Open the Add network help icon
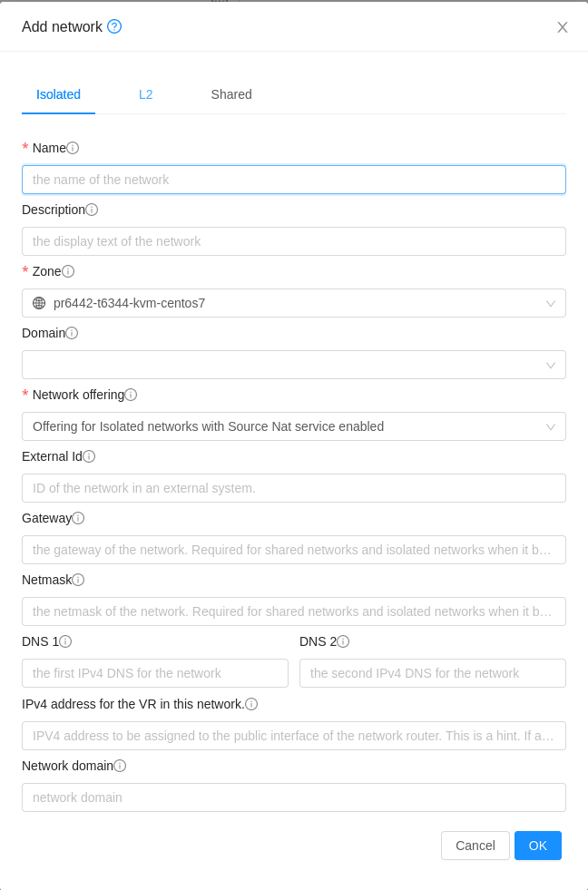 (114, 27)
